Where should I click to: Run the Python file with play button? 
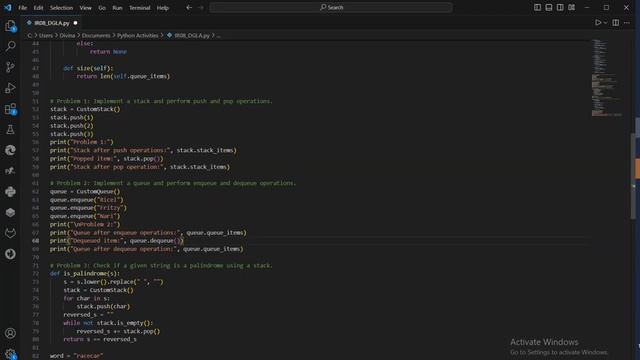coord(598,23)
